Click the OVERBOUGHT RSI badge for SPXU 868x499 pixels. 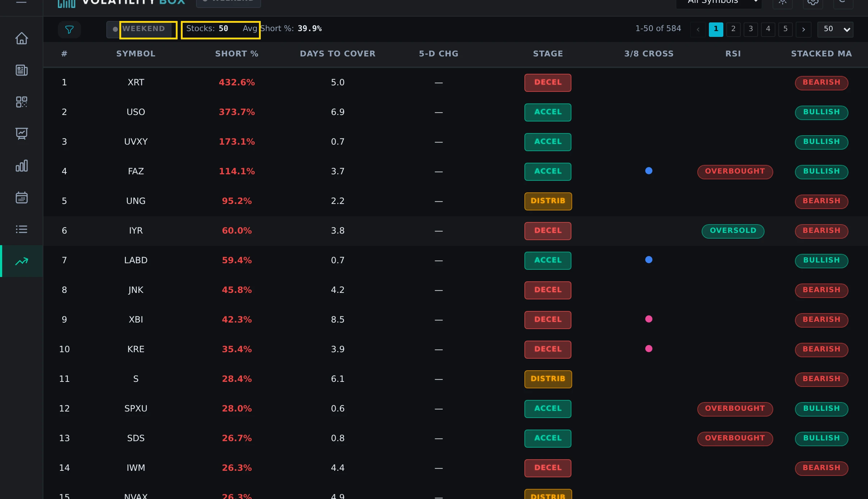tap(735, 409)
